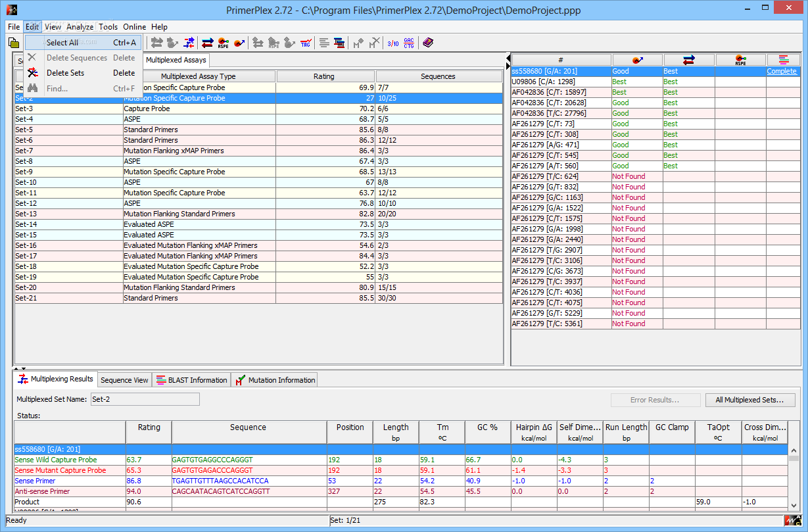The height and width of the screenshot is (532, 808).
Task: Click the gray text lines icon in the toolbar
Action: [324, 43]
